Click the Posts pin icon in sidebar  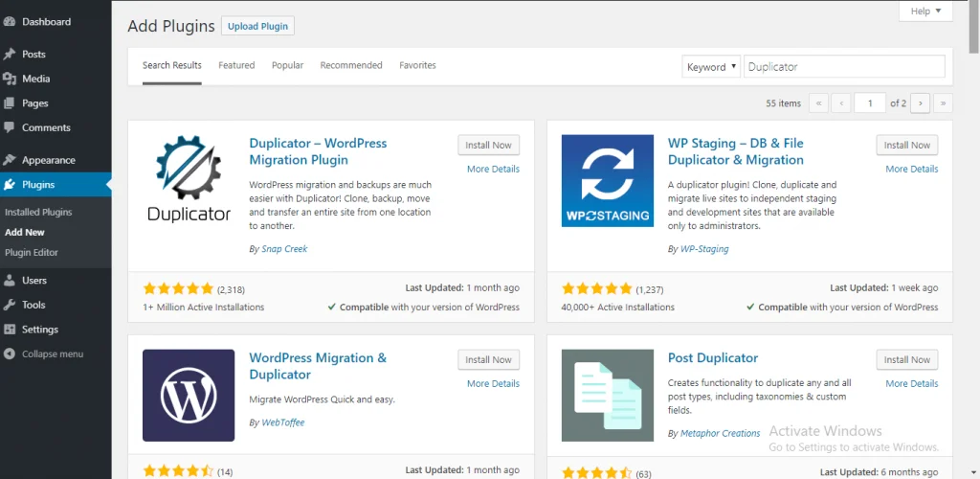[x=10, y=55]
